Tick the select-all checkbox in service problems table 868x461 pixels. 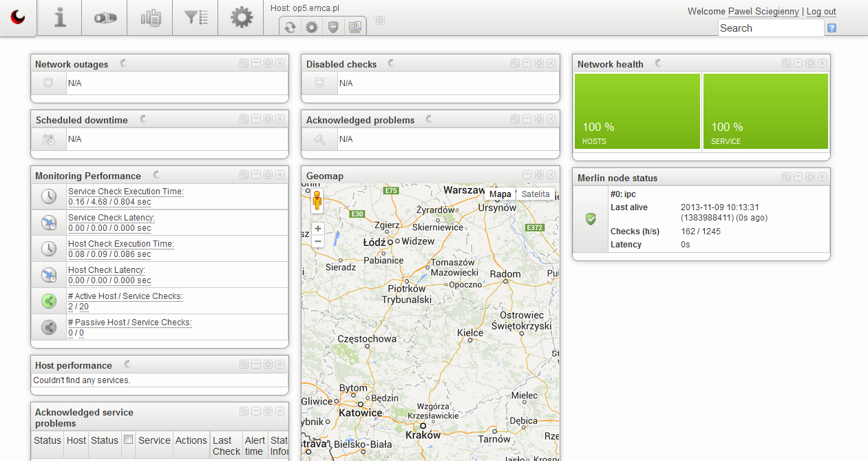pos(127,440)
